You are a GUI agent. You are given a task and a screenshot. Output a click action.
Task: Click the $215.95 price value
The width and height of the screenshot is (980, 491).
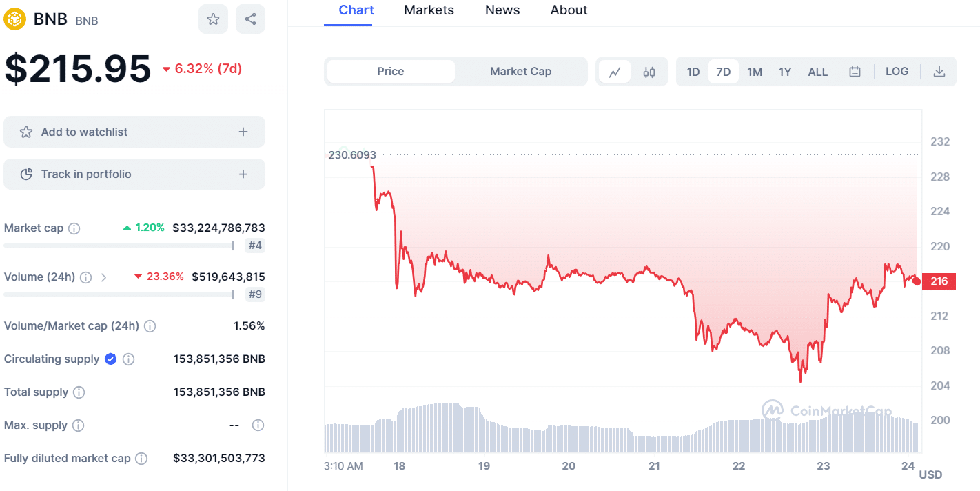tap(77, 69)
